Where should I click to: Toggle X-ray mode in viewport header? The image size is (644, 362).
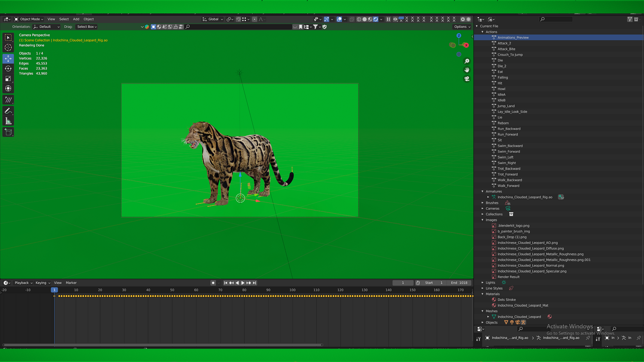[352, 19]
